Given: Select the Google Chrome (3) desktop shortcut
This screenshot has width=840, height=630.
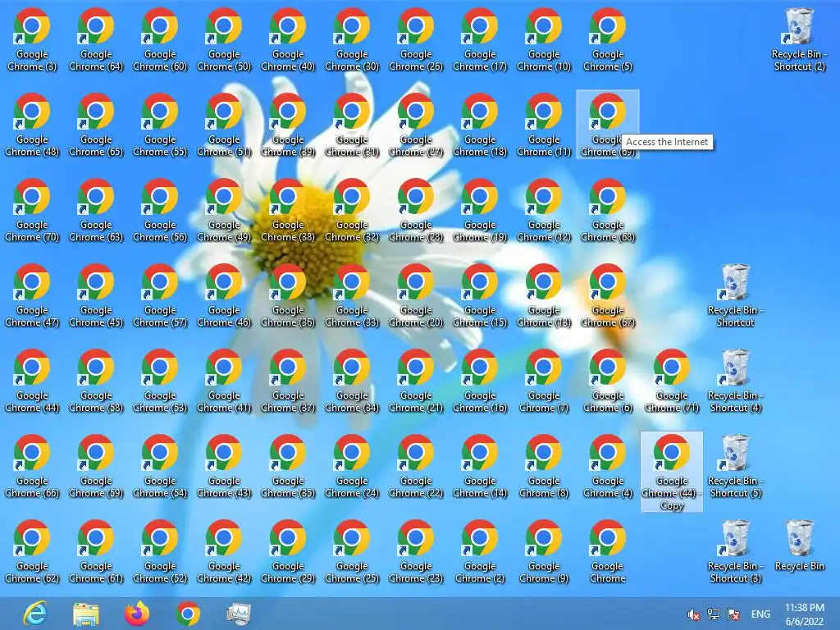Looking at the screenshot, I should click(32, 39).
